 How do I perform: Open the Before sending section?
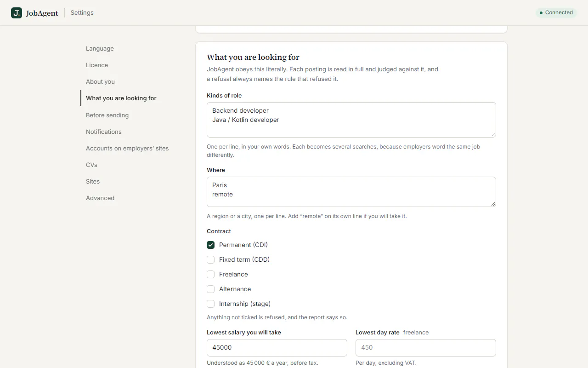pos(107,115)
